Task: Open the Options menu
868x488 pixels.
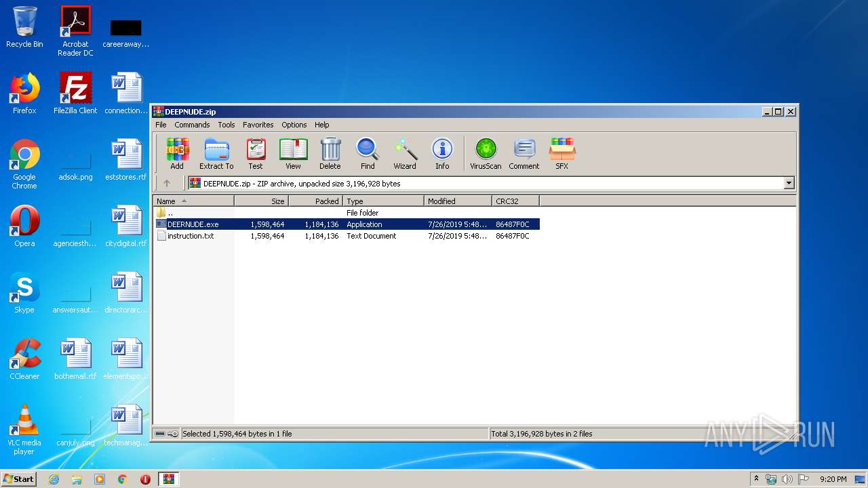Action: click(x=294, y=125)
